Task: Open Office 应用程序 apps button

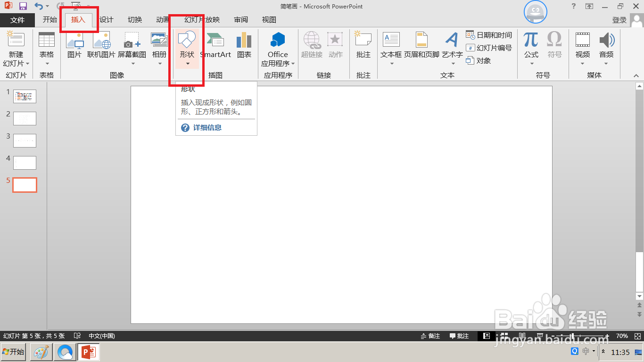Action: coord(278,49)
